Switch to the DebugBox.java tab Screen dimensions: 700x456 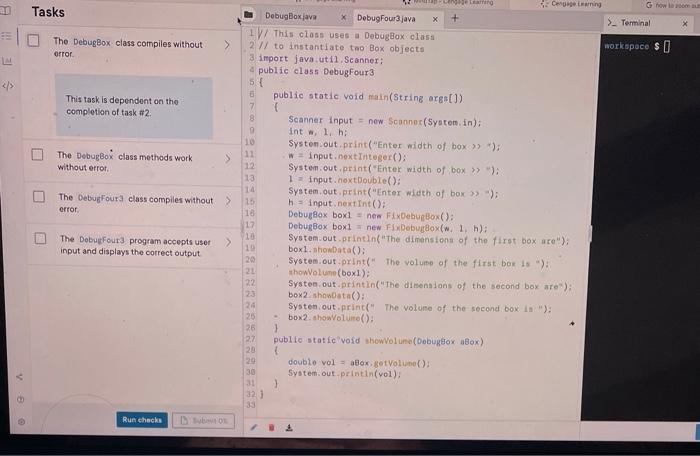click(291, 16)
